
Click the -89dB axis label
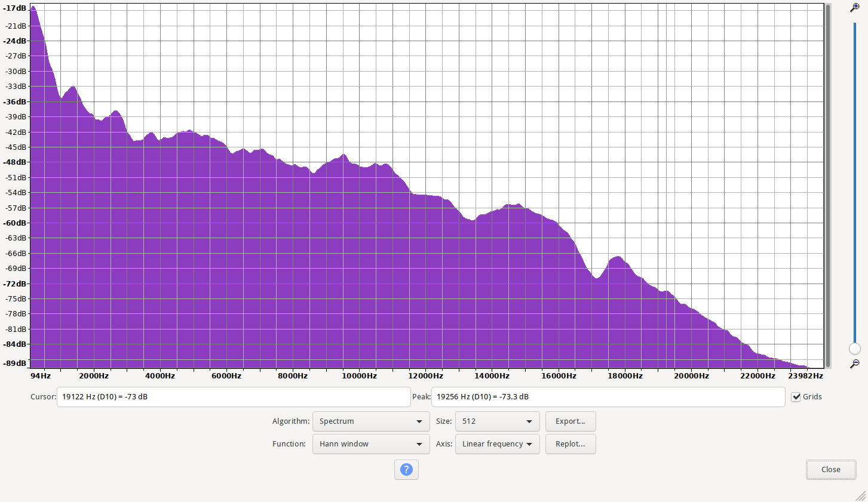click(x=15, y=364)
